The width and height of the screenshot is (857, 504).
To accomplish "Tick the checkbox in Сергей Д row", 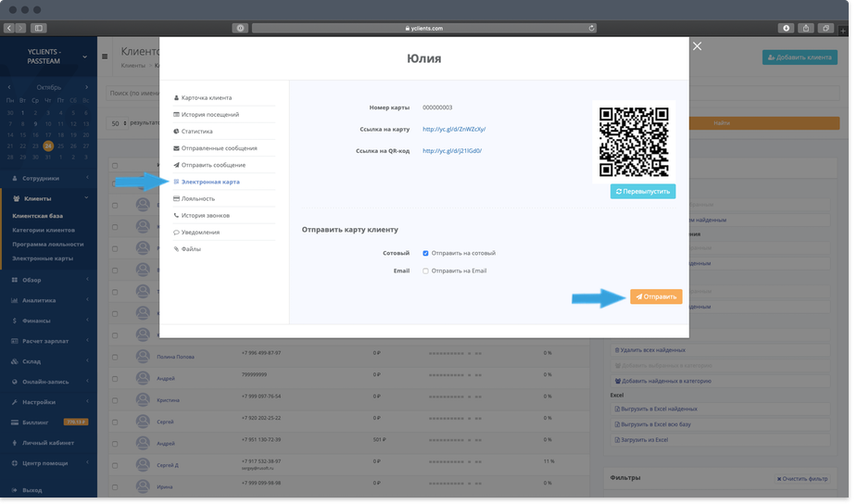I will 115,466.
